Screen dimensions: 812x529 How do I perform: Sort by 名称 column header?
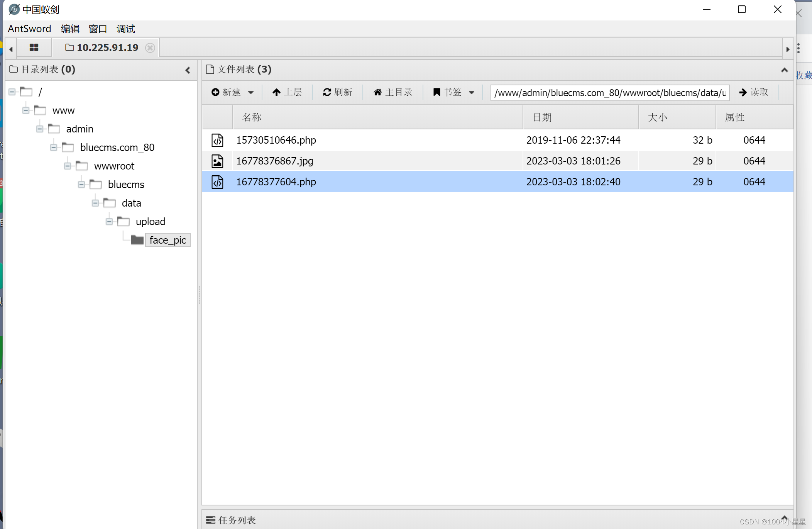pos(378,117)
